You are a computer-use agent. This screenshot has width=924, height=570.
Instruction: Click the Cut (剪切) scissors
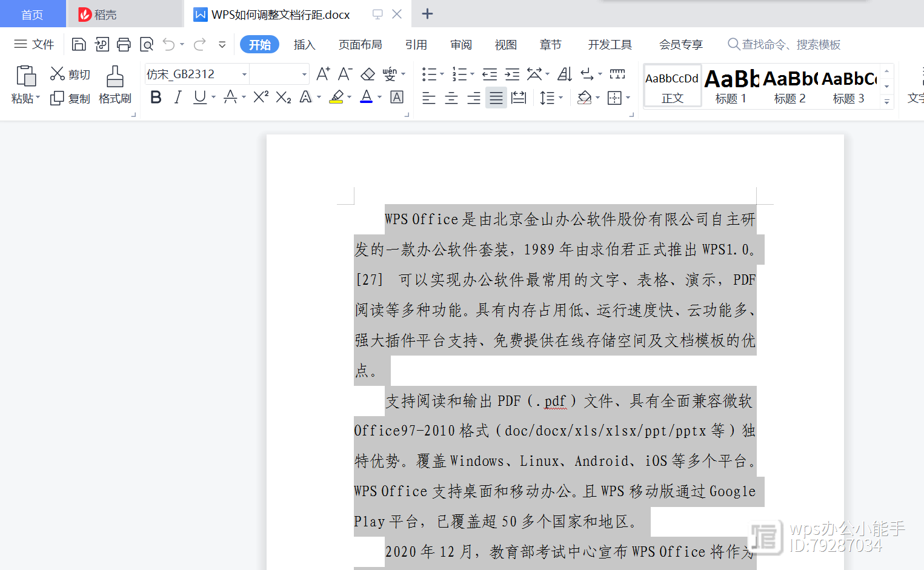tap(58, 74)
